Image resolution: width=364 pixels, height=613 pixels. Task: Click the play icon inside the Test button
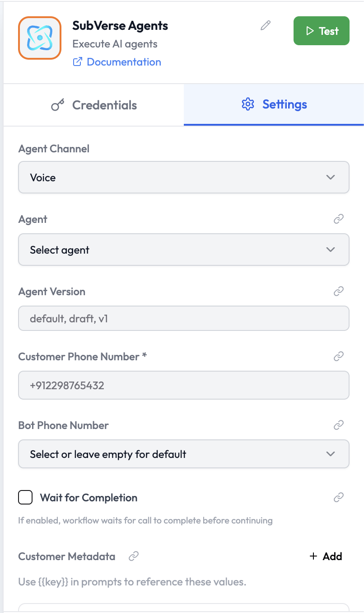tap(310, 31)
